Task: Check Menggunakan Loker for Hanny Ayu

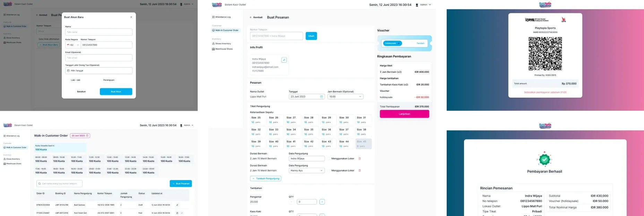Action: (329, 171)
